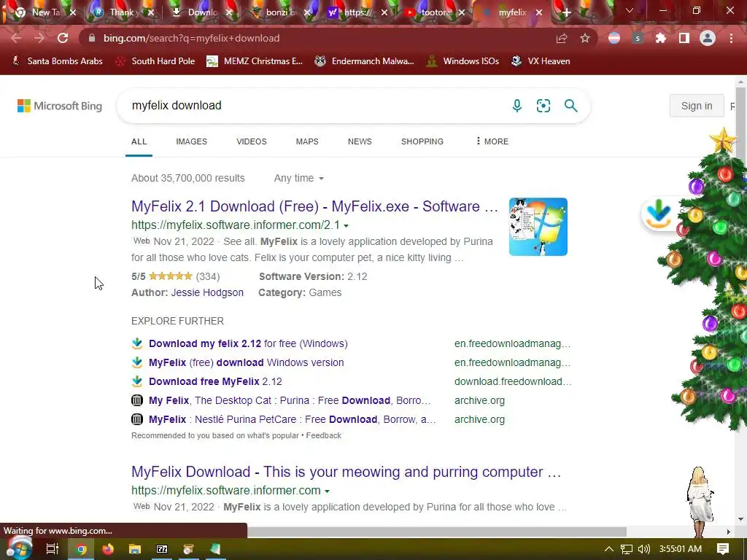This screenshot has width=747, height=560.
Task: Open MyFelix 2.1 Download (Free) result
Action: pos(314,206)
